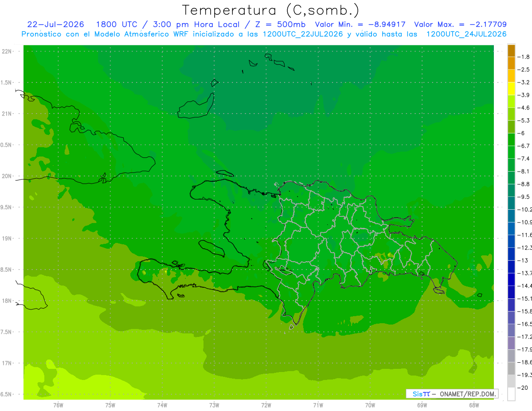Click the "-1.8" legend value

524,57
